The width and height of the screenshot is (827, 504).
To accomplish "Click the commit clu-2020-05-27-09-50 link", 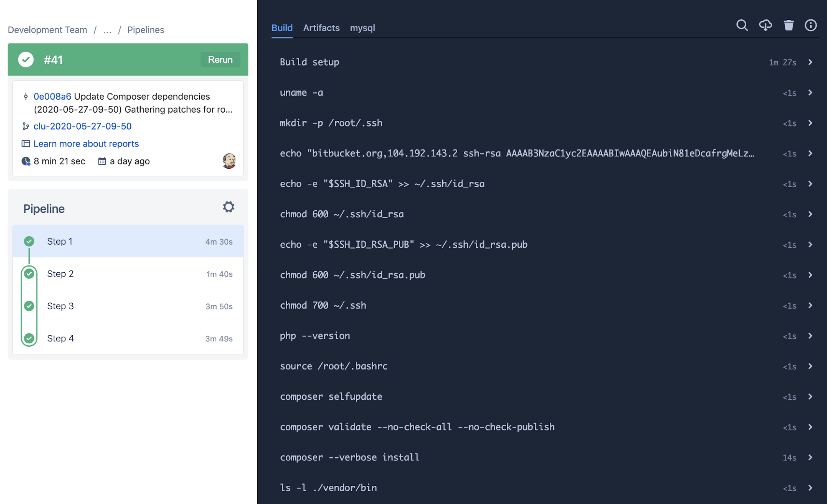I will click(83, 126).
